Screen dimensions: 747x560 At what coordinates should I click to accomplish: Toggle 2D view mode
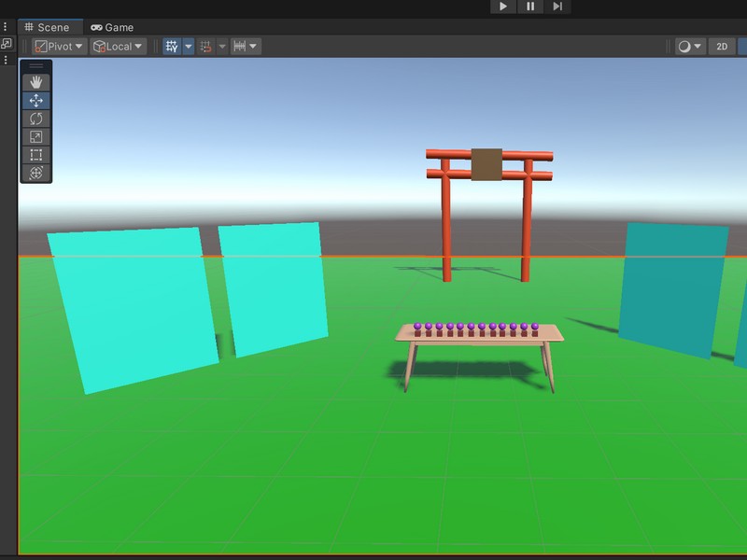(x=721, y=46)
